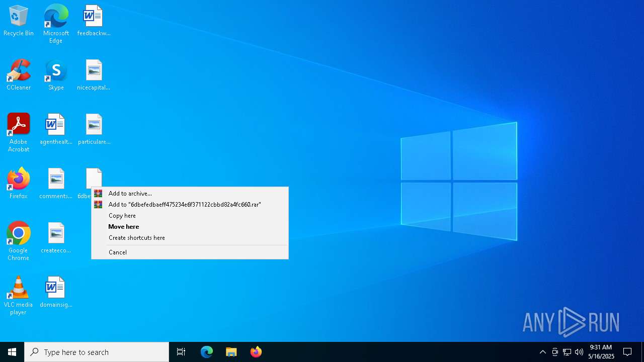Select the agenthealt... Word document
Screen dimensions: 644x362
pos(56,130)
